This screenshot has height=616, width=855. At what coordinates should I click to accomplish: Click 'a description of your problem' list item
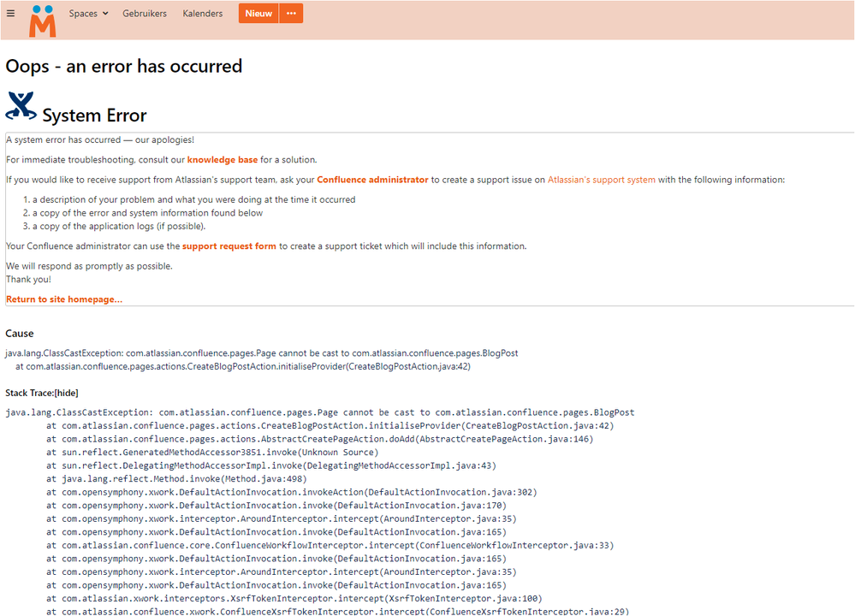193,199
